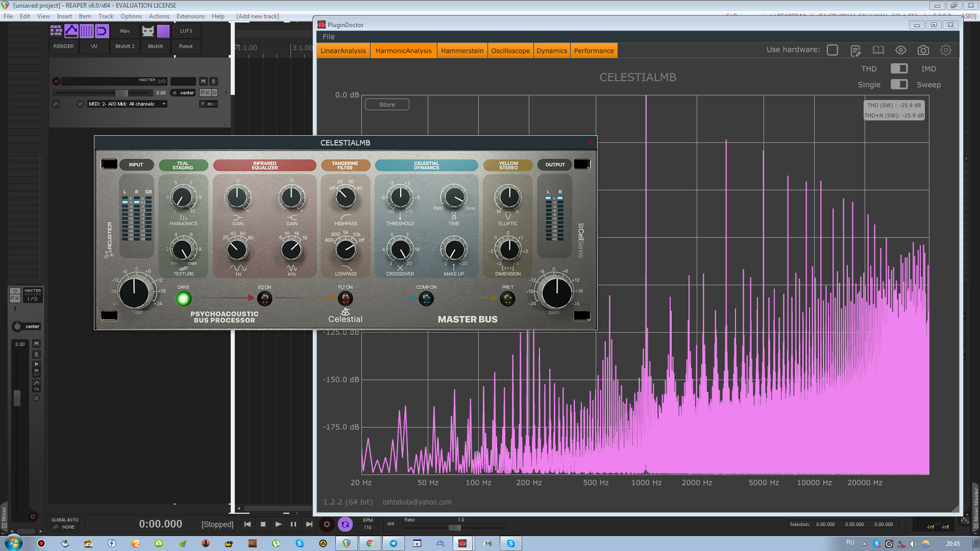Click the Bitshift 2 toolbar button
Image resolution: width=980 pixels, height=551 pixels.
point(125,46)
